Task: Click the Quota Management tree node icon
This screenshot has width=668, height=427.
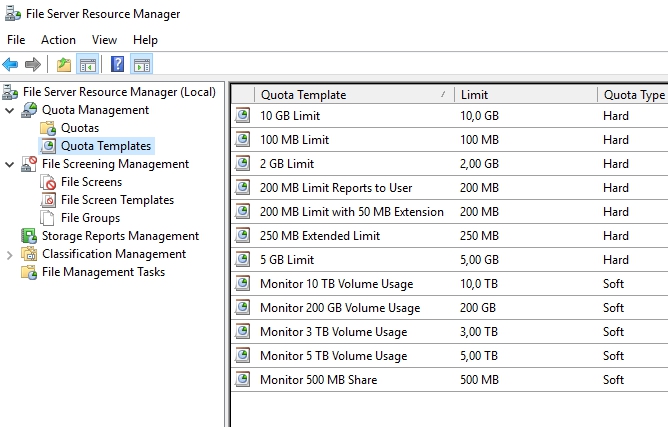Action: (29, 110)
